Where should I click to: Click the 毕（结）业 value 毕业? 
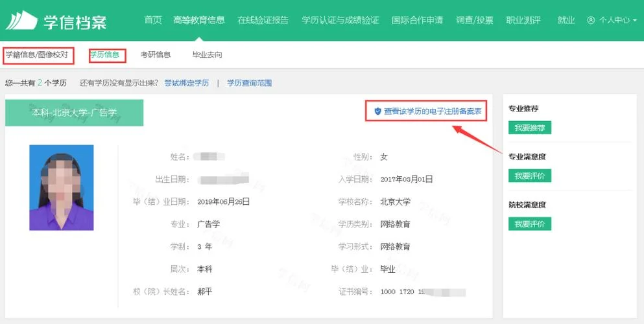(388, 270)
